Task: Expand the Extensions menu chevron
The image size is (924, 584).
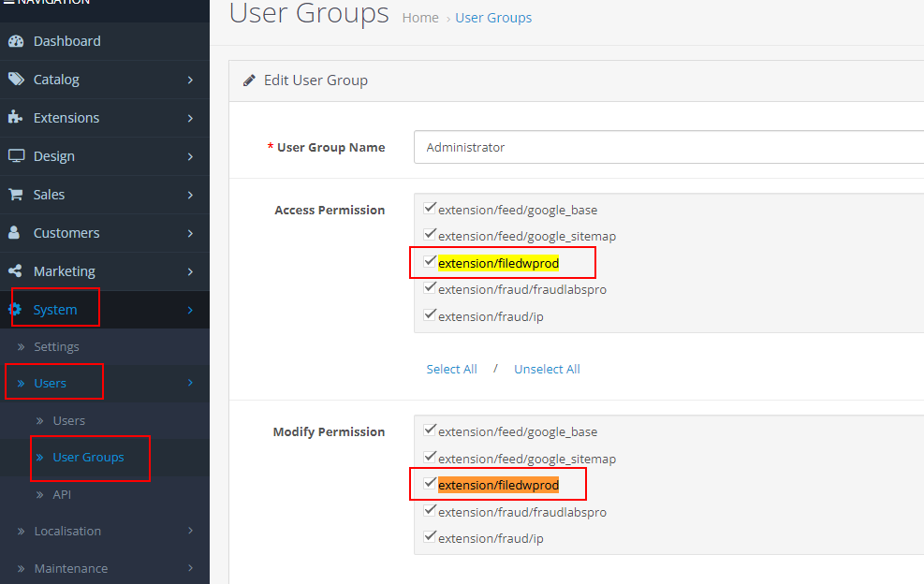Action: tap(191, 118)
